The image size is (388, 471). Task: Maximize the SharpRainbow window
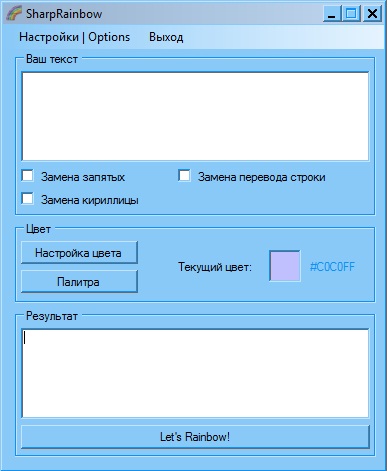[x=351, y=14]
